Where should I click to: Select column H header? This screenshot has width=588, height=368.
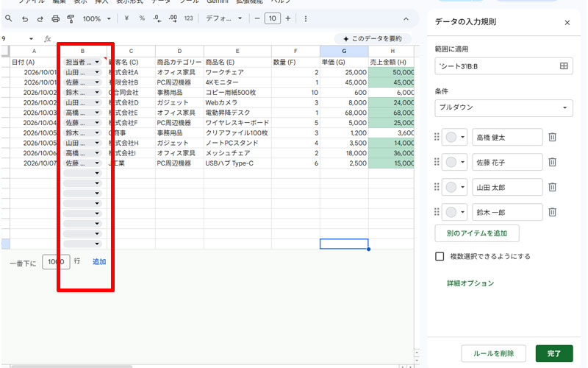392,51
